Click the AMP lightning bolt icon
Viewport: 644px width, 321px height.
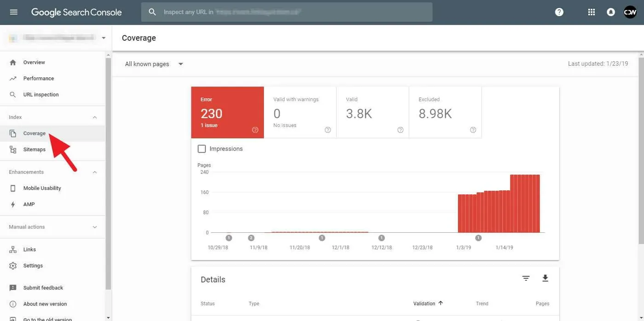point(13,204)
